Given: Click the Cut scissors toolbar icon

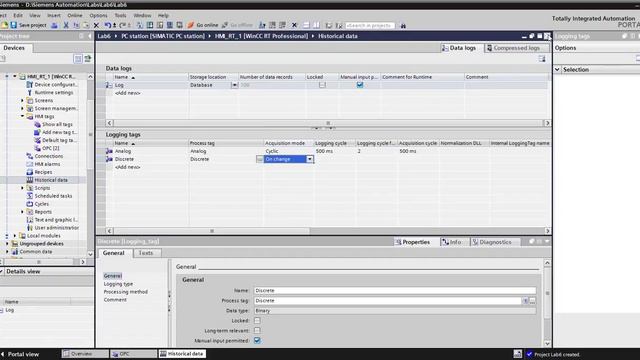Looking at the screenshot, I should [x=66, y=25].
